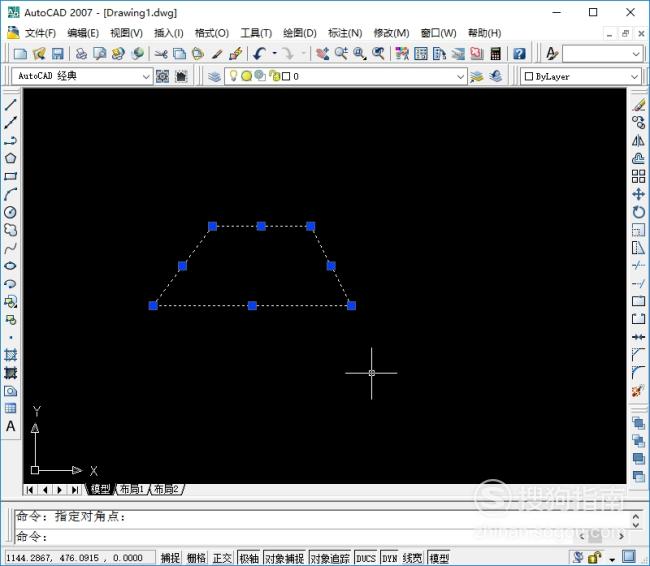This screenshot has width=650, height=566.
Task: Open the 修改(M) menu
Action: pos(391,33)
